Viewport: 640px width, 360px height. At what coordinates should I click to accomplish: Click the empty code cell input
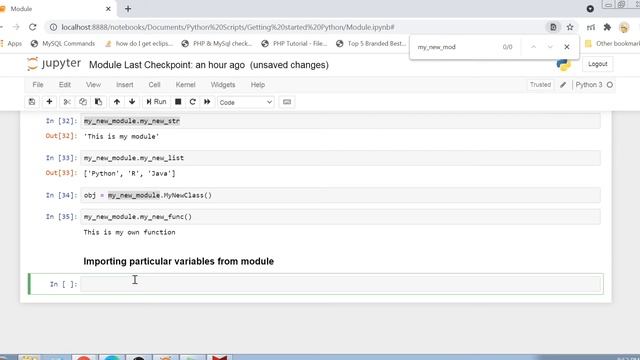(x=340, y=284)
